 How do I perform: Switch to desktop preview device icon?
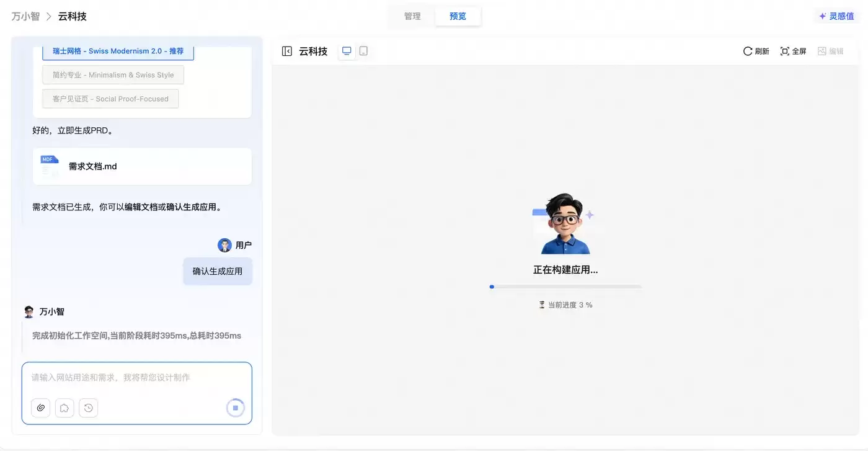click(347, 51)
